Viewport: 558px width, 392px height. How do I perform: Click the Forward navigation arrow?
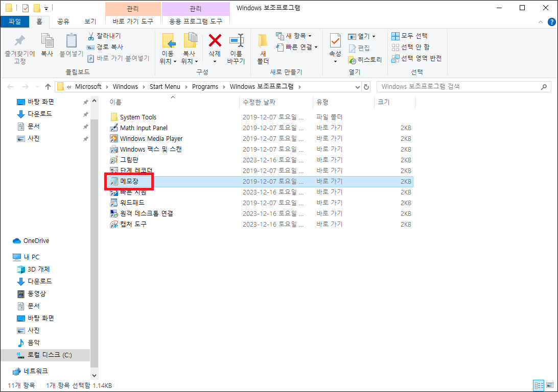click(x=25, y=87)
